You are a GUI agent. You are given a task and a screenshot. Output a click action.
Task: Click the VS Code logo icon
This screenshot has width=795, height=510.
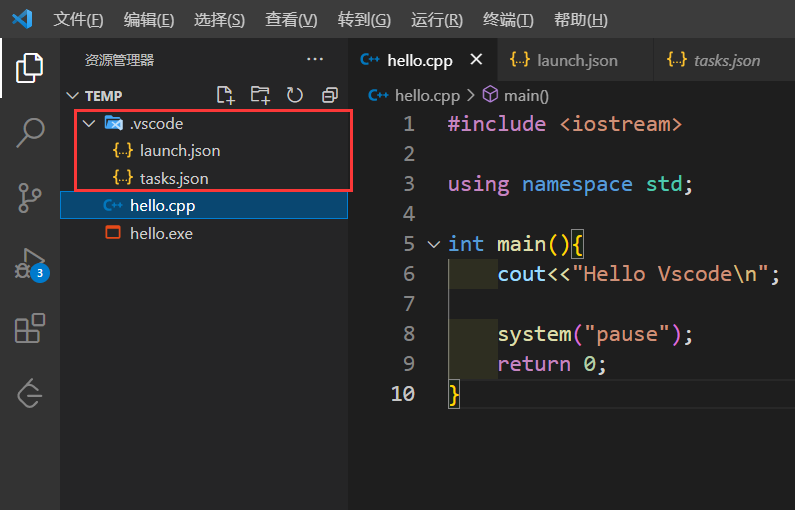[x=22, y=19]
